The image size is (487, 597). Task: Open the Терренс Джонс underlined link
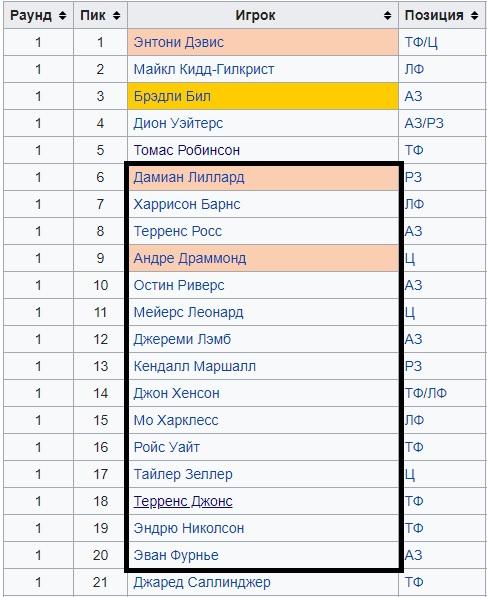click(x=183, y=501)
